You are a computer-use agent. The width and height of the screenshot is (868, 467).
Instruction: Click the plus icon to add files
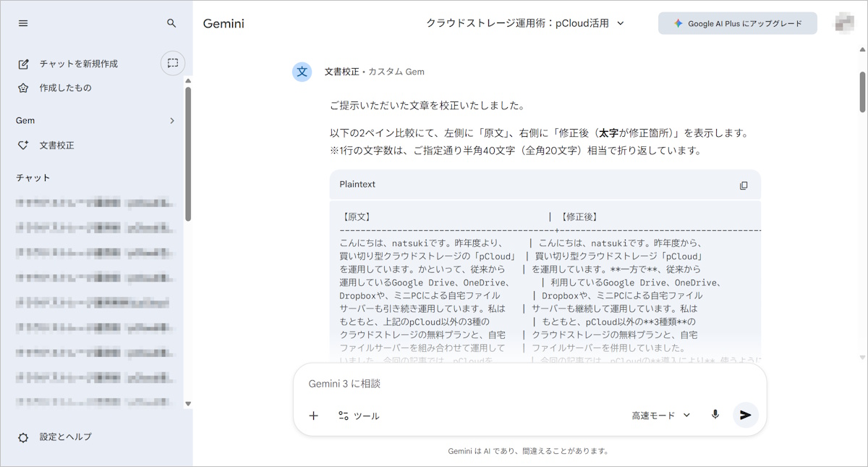click(x=313, y=416)
